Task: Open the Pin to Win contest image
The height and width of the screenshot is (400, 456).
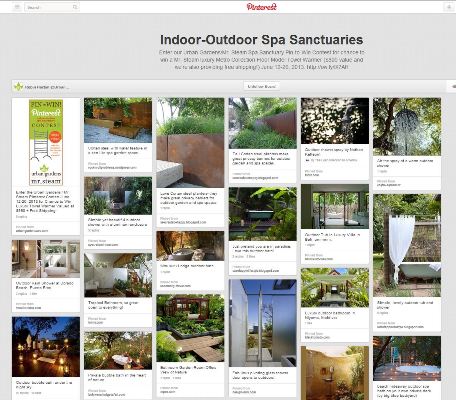Action: (46, 142)
